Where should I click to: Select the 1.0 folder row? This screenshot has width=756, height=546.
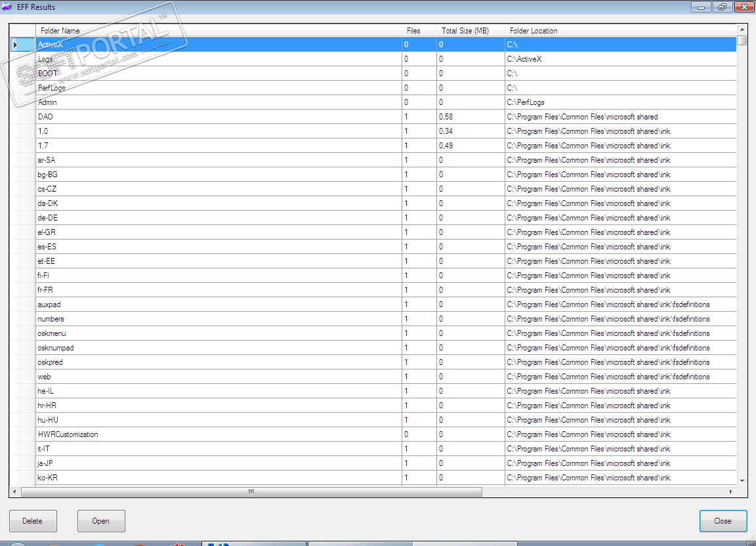pyautogui.click(x=373, y=131)
